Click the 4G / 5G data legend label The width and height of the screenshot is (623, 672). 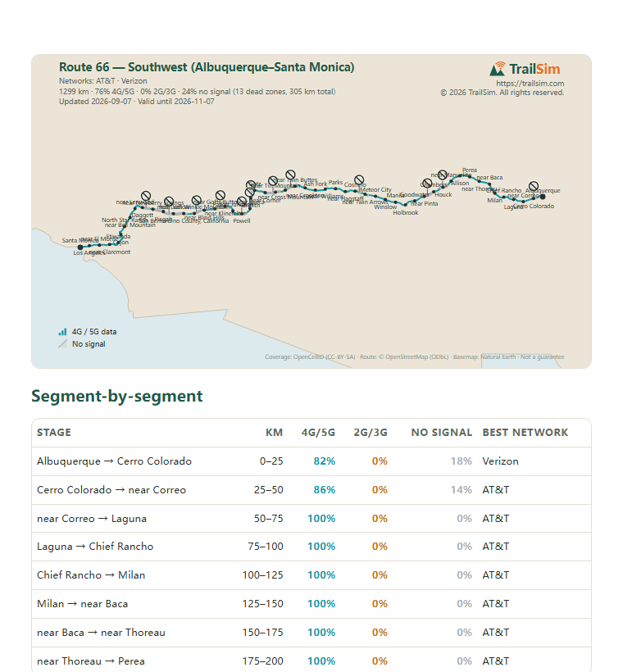click(x=94, y=332)
